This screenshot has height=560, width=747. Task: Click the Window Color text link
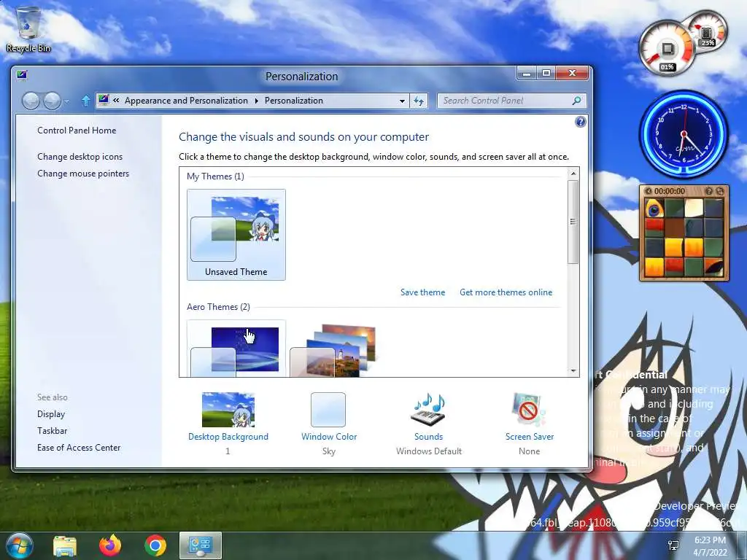[329, 437]
